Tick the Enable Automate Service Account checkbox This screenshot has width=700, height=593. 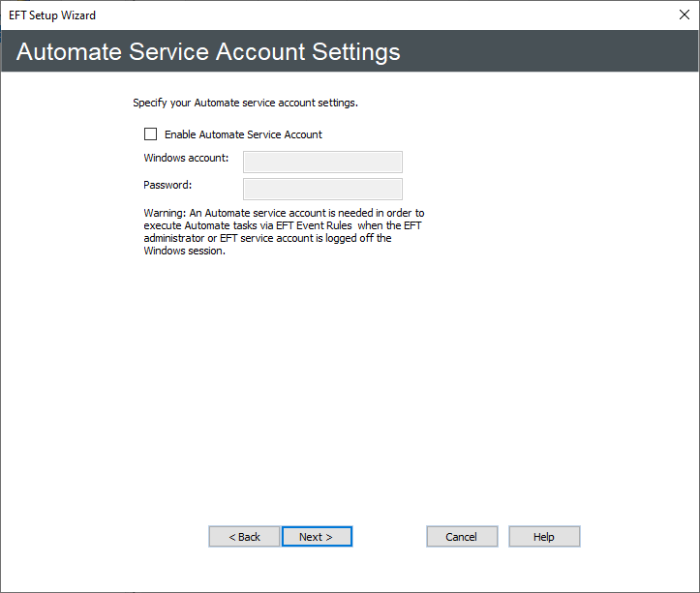(150, 134)
